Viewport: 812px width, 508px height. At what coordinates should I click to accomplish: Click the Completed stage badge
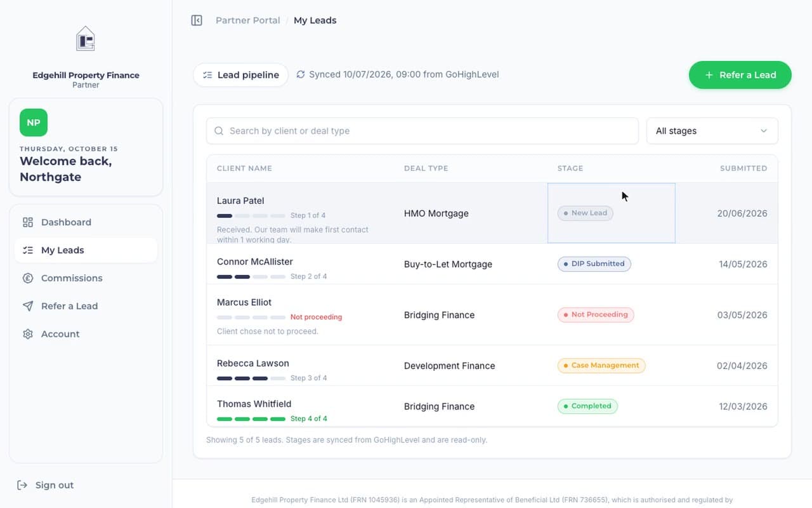[587, 406]
